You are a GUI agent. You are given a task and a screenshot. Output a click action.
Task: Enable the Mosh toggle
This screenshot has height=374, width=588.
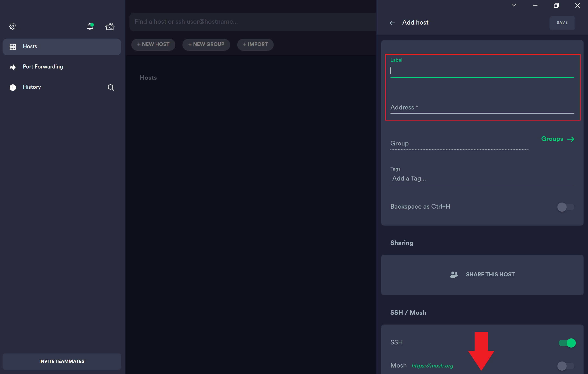point(565,366)
